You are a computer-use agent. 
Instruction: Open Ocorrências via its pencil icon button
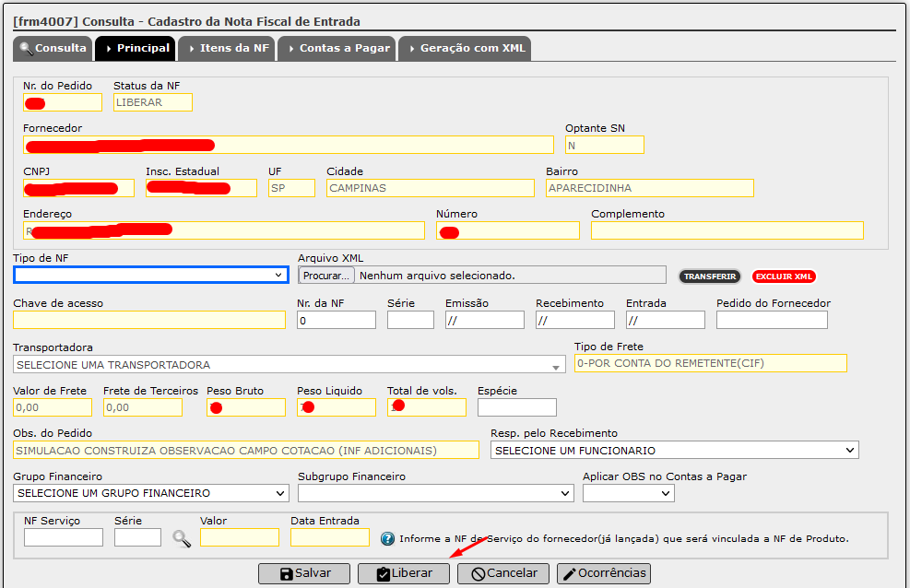(x=604, y=573)
